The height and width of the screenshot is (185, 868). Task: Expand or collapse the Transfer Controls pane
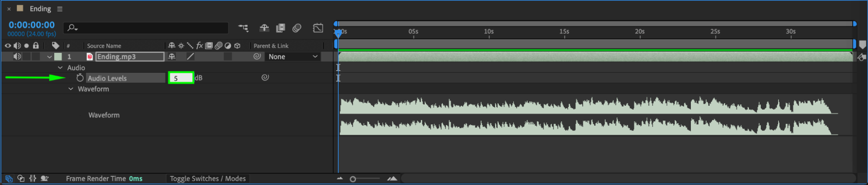pos(21,179)
